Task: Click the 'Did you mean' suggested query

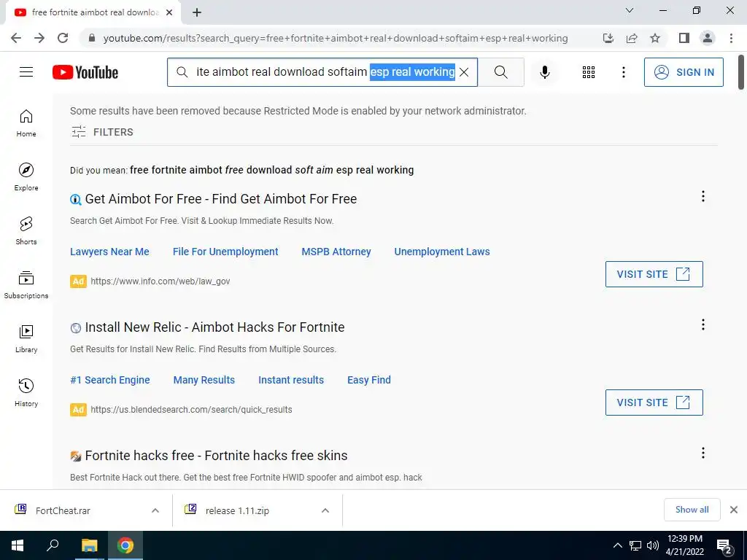Action: (x=271, y=170)
